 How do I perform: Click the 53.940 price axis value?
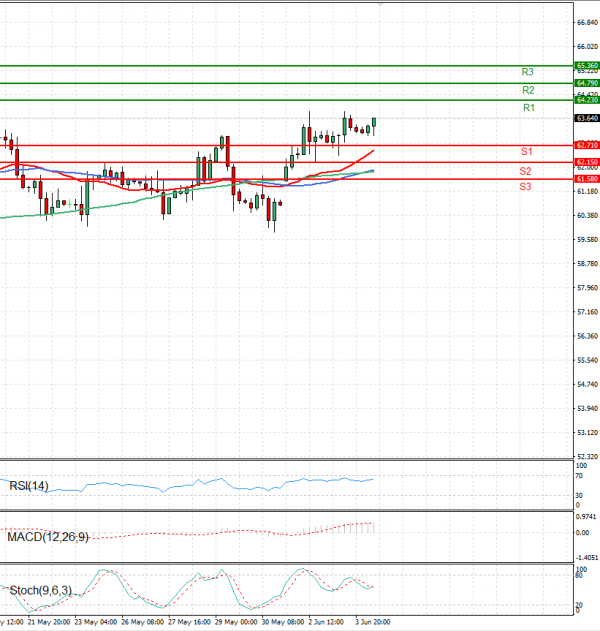[x=588, y=408]
